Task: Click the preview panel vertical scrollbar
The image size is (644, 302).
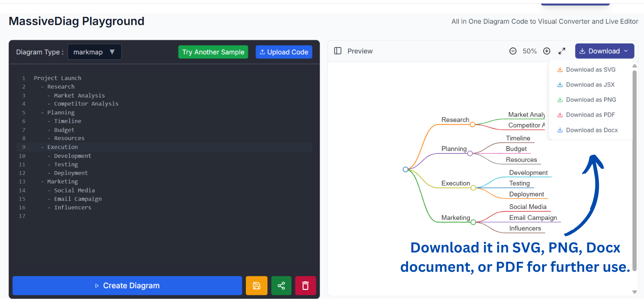Action: pos(635,171)
